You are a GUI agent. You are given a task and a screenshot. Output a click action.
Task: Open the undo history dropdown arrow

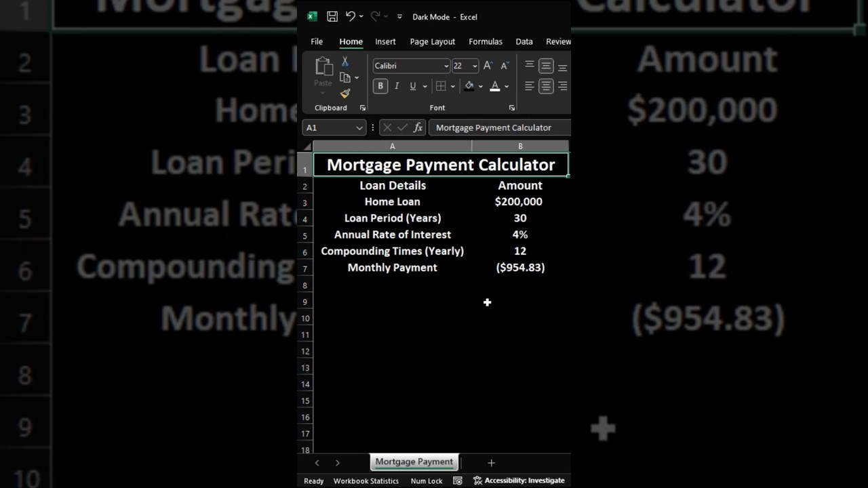pyautogui.click(x=361, y=17)
